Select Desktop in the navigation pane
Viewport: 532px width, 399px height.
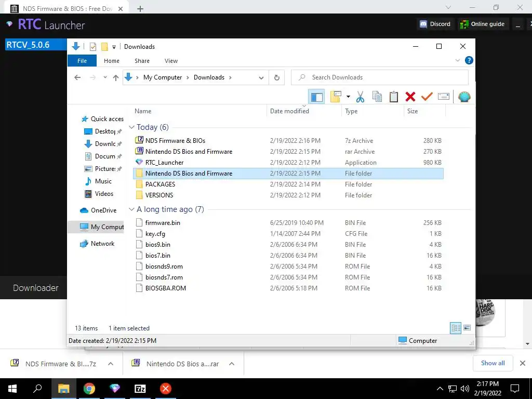[103, 131]
